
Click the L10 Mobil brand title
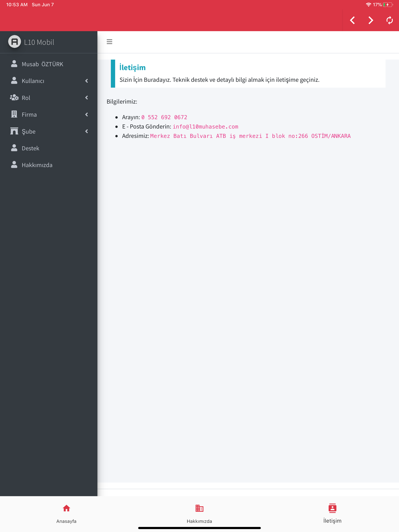[39, 42]
